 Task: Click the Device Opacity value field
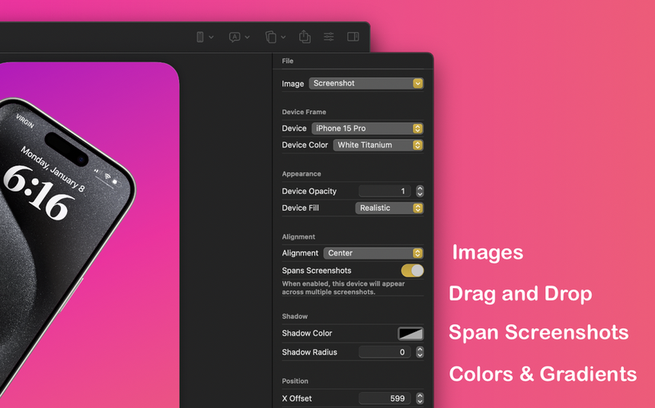tap(385, 191)
